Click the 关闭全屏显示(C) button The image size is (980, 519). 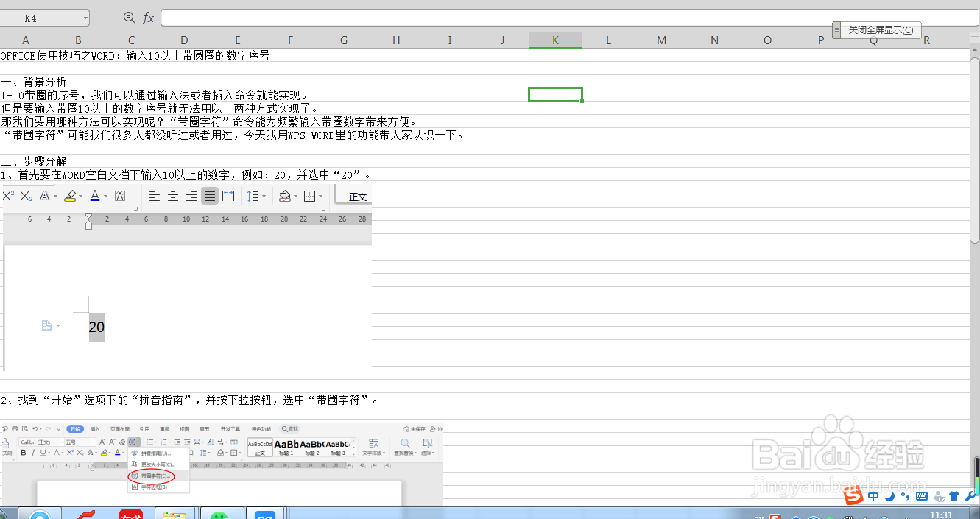coord(881,30)
